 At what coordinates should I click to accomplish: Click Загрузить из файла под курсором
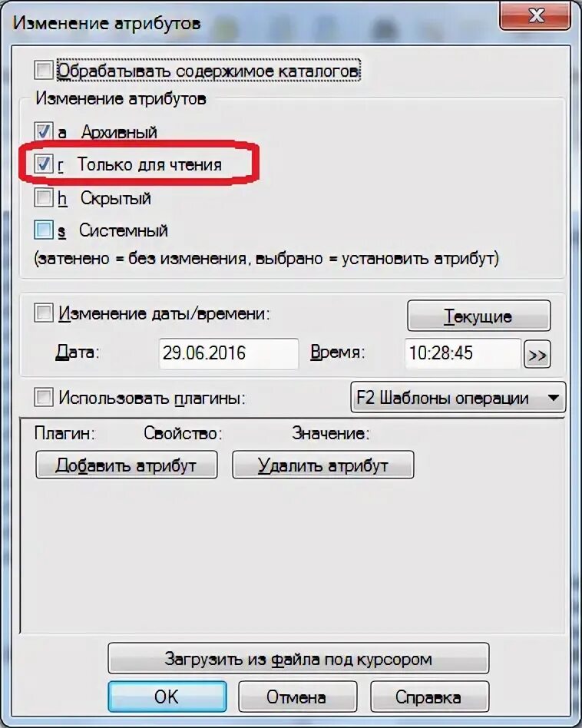(x=299, y=658)
